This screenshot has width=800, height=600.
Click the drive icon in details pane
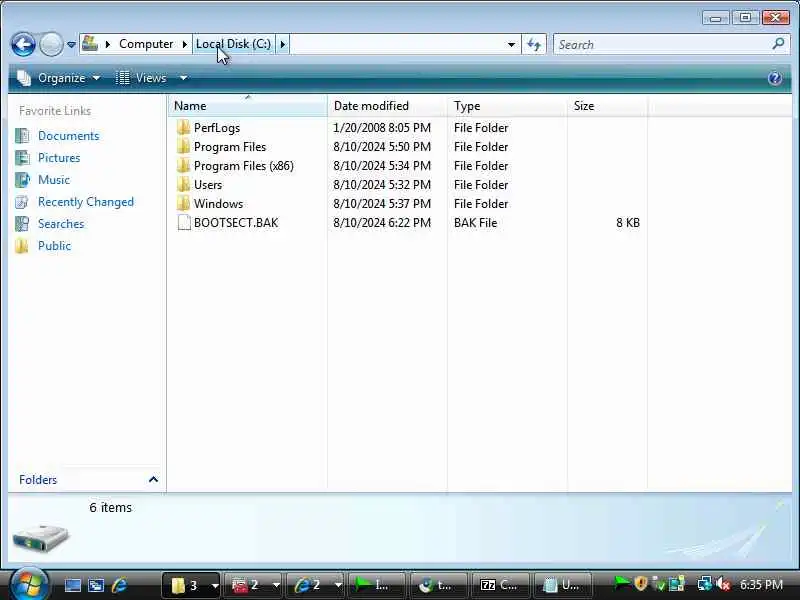click(41, 538)
